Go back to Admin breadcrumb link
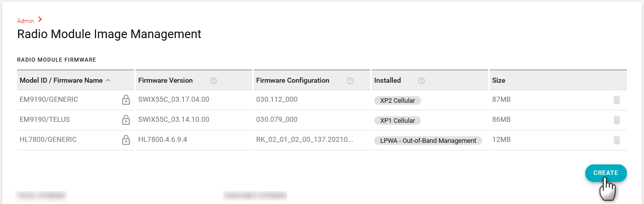The height and width of the screenshot is (204, 644). (x=26, y=21)
